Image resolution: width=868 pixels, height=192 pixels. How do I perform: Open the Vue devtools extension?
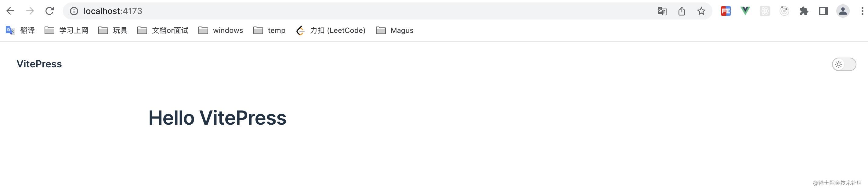click(x=745, y=11)
